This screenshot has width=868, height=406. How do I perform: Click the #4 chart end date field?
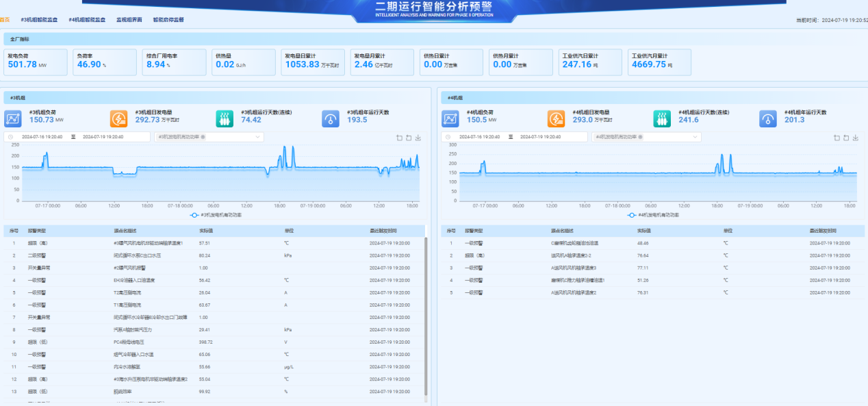coord(541,137)
